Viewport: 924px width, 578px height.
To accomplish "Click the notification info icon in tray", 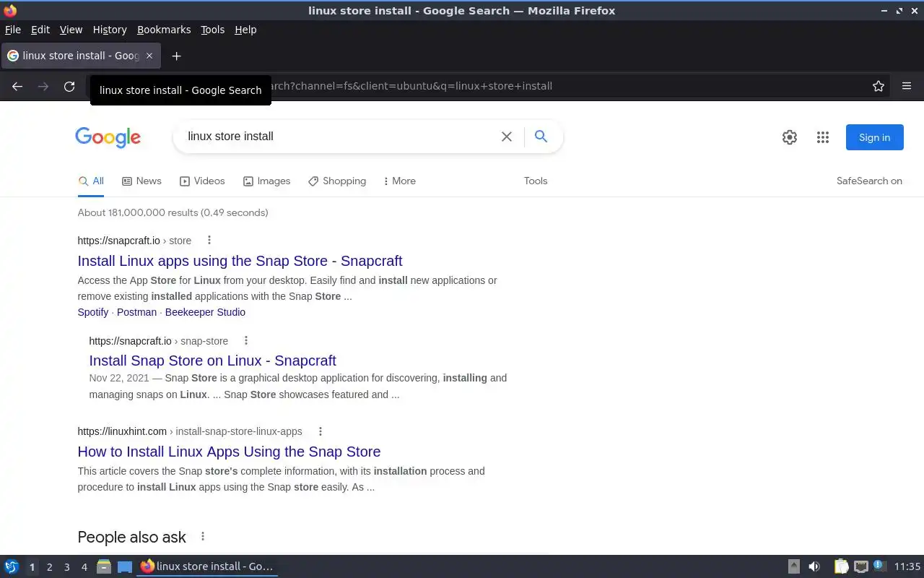I will [879, 566].
